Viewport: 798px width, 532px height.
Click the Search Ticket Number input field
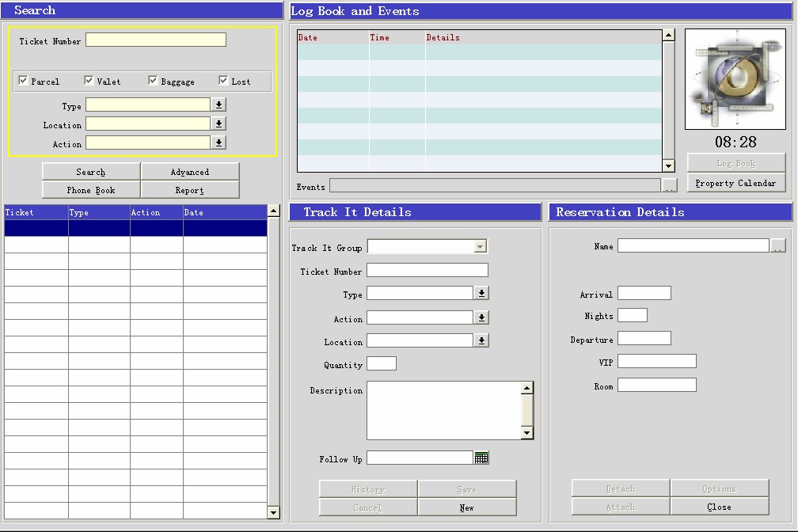point(156,40)
